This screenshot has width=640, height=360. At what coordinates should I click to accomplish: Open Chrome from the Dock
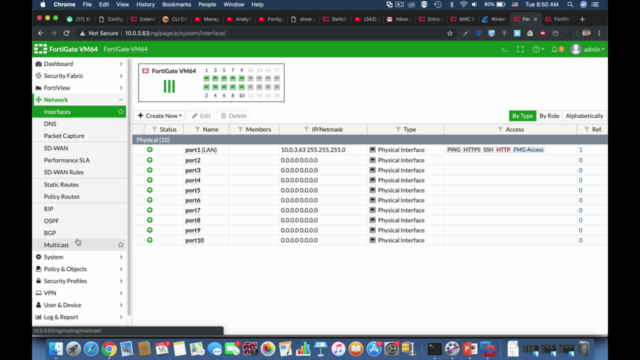(x=109, y=349)
